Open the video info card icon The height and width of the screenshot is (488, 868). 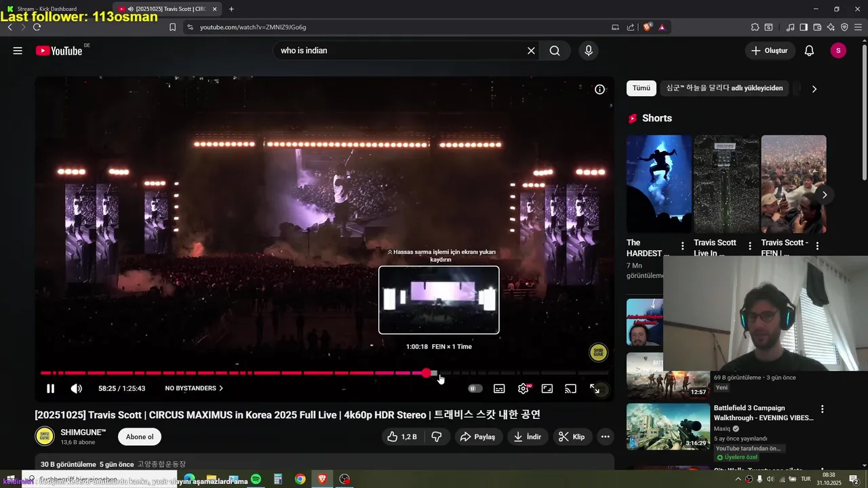(x=599, y=89)
